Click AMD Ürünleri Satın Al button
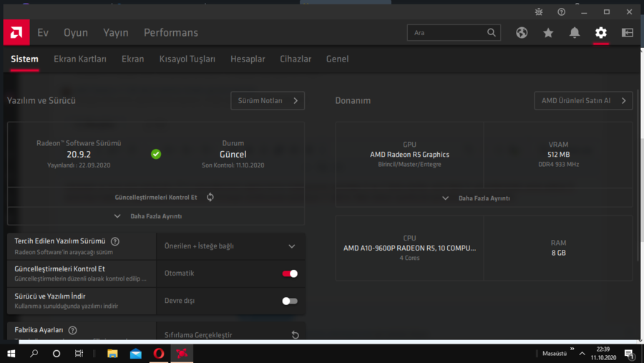This screenshot has height=363, width=644. click(583, 101)
